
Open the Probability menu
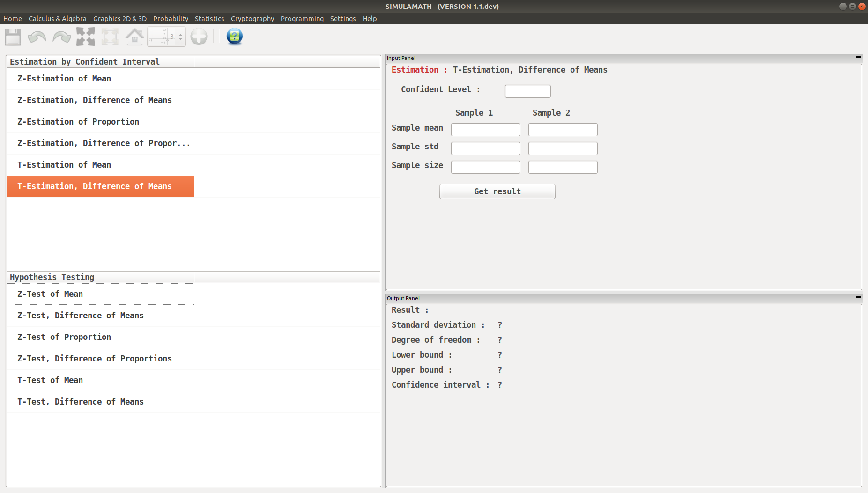(171, 19)
